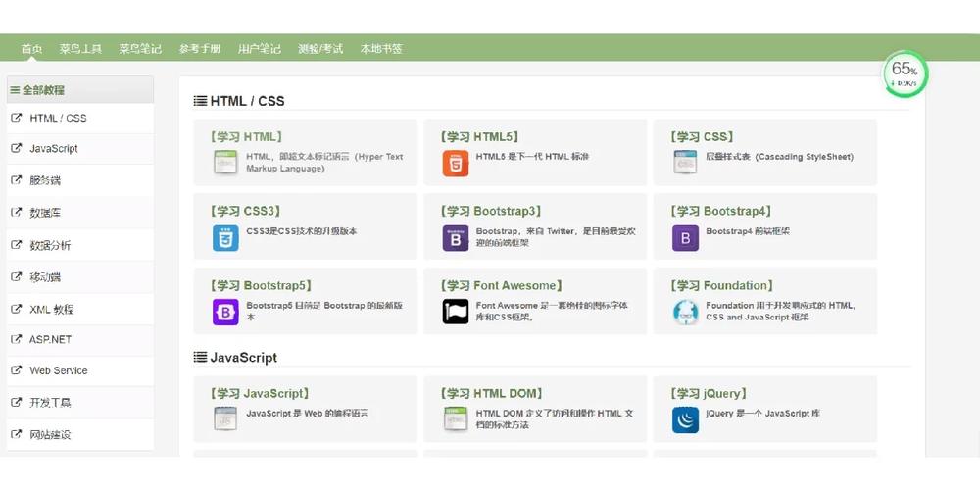Open the 【学习 CSS】 title link

(x=702, y=137)
